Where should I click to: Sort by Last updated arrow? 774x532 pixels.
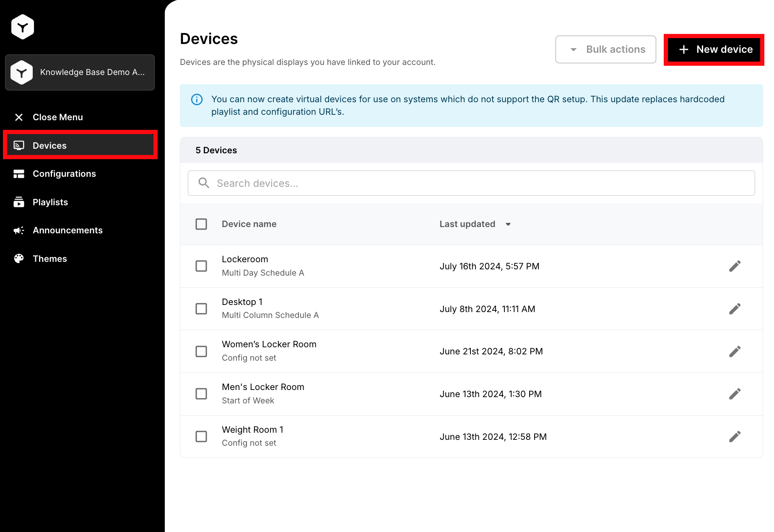pos(508,225)
